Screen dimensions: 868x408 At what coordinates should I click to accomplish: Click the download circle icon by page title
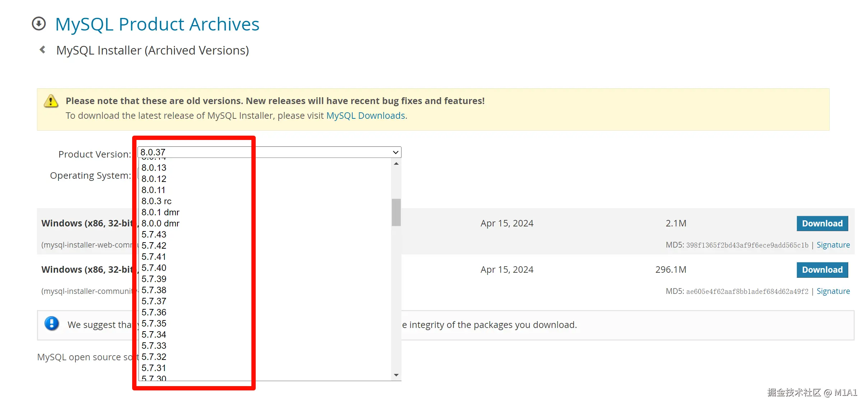[39, 24]
